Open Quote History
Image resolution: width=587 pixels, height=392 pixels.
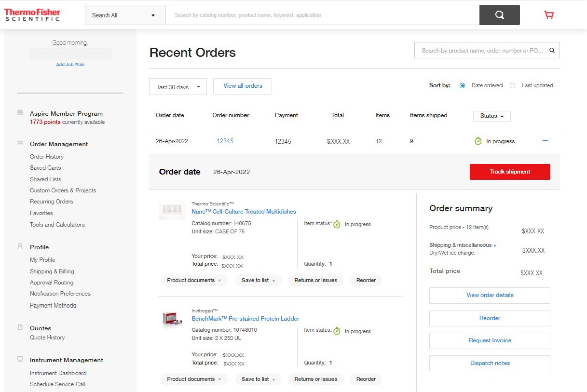(47, 337)
